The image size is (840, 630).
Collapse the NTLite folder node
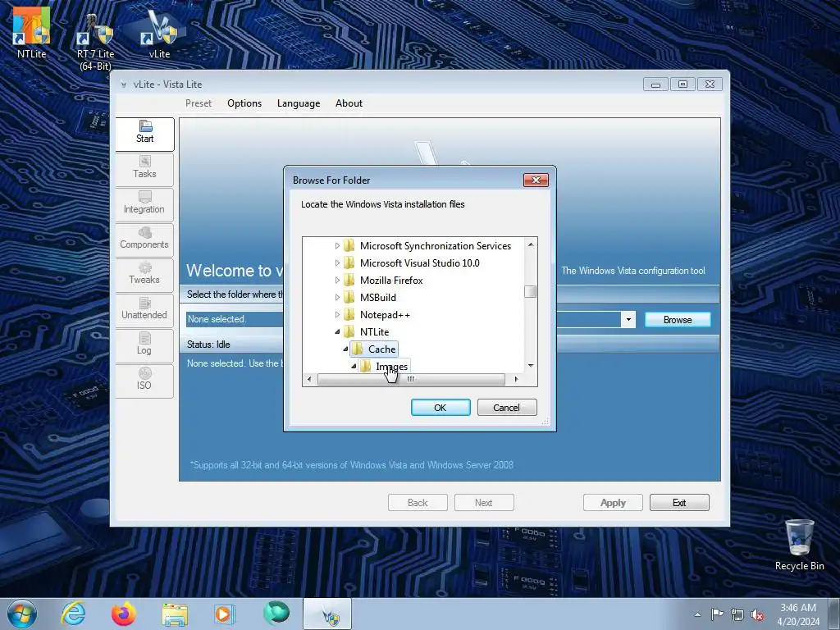click(337, 332)
